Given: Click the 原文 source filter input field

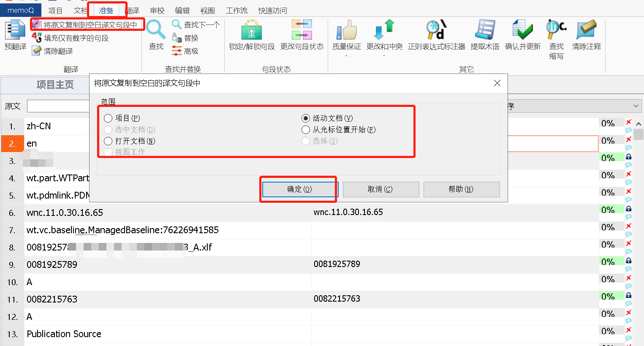Looking at the screenshot, I should (x=58, y=106).
